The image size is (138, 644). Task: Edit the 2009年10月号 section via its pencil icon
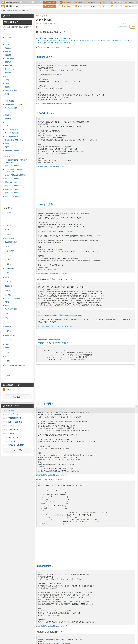[54, 57]
